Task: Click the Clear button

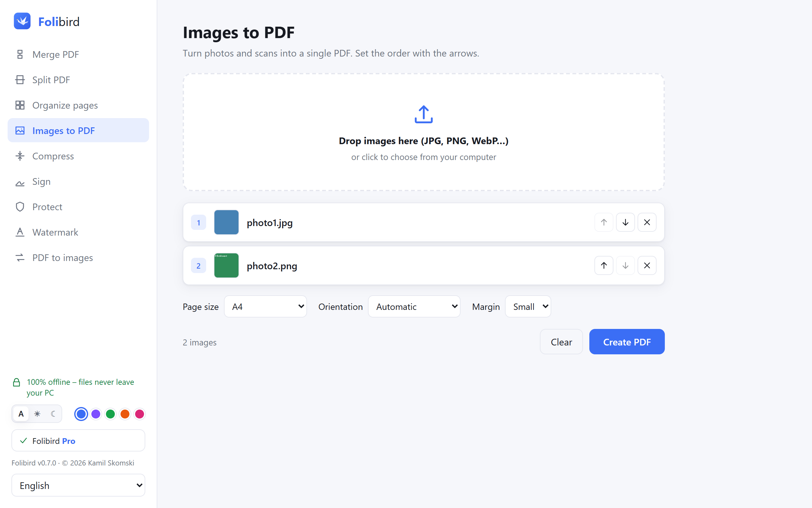Action: (561, 342)
